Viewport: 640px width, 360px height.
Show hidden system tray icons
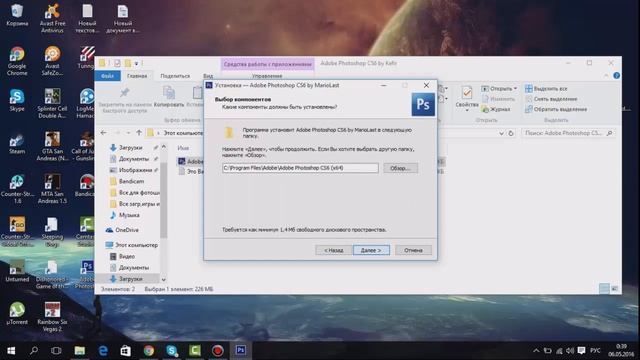536,351
